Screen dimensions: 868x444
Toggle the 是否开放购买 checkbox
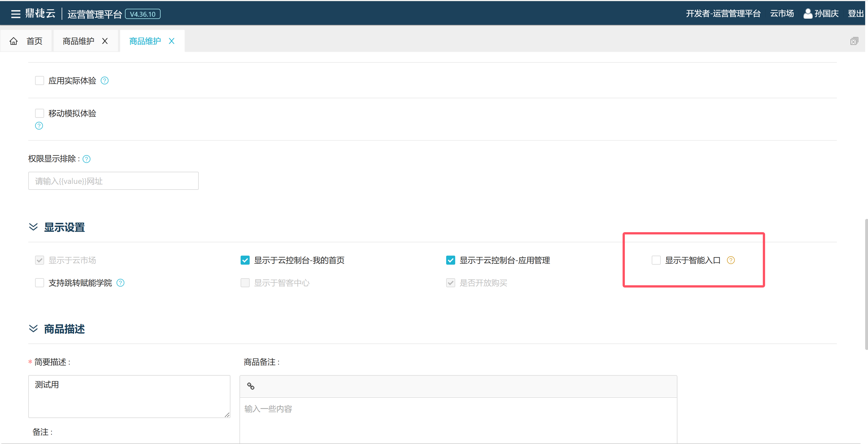click(x=450, y=283)
